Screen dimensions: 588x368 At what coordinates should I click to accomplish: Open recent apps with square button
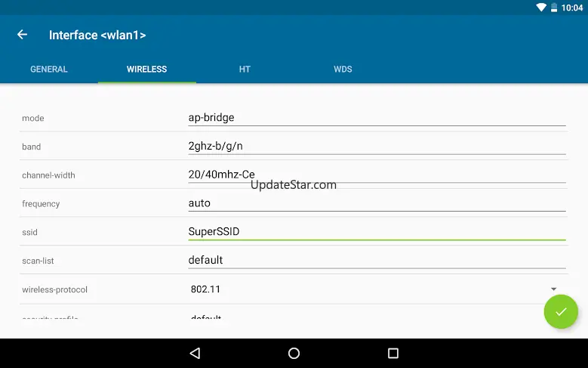393,353
